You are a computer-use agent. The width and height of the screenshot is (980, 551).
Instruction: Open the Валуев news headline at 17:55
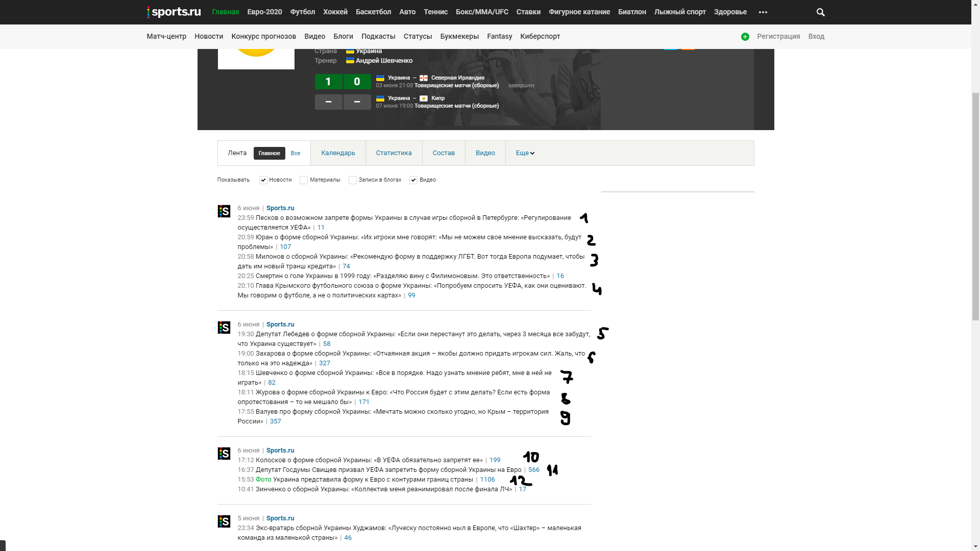click(393, 416)
